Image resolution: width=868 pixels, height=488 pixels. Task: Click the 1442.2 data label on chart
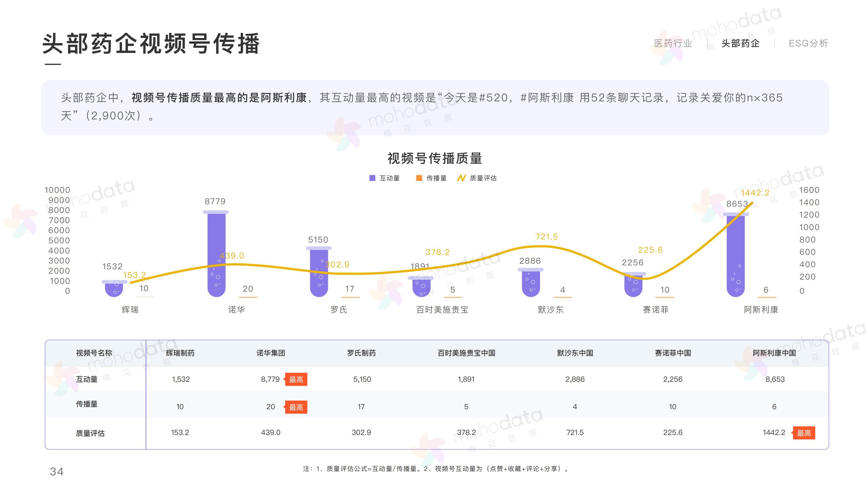click(755, 193)
